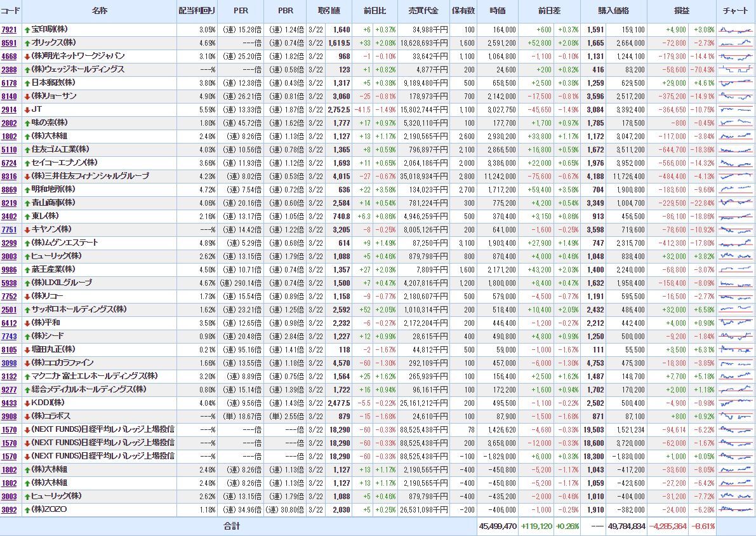Image resolution: width=756 pixels, height=536 pixels.
Task: Click the 購入価格 column header
Action: [614, 11]
